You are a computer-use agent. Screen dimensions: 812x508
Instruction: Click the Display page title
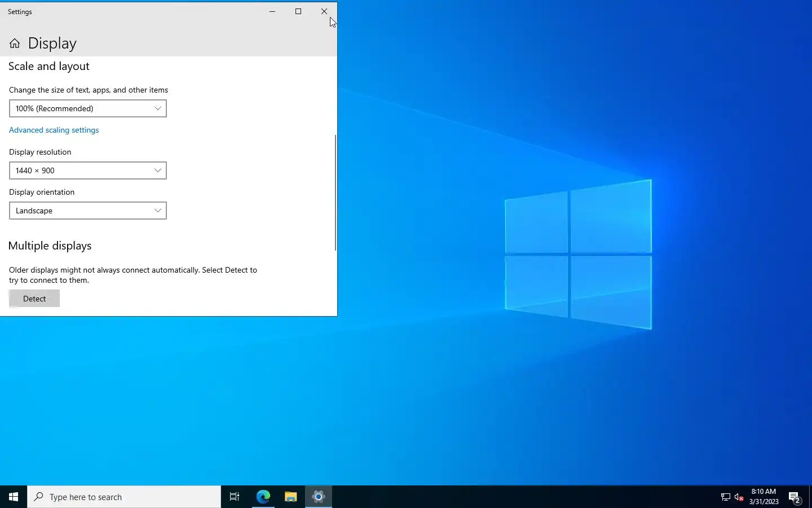point(52,43)
